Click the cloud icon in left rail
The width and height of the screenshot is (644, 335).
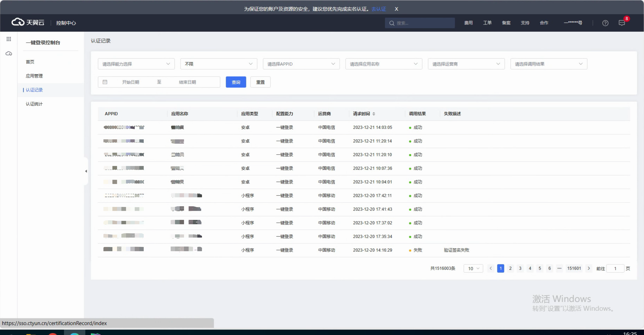(x=9, y=53)
